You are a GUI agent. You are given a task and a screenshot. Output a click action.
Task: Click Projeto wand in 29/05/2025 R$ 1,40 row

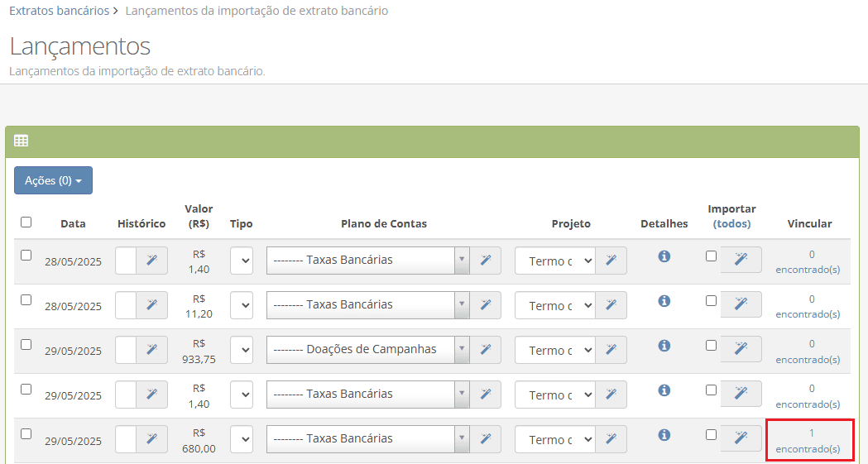(611, 395)
